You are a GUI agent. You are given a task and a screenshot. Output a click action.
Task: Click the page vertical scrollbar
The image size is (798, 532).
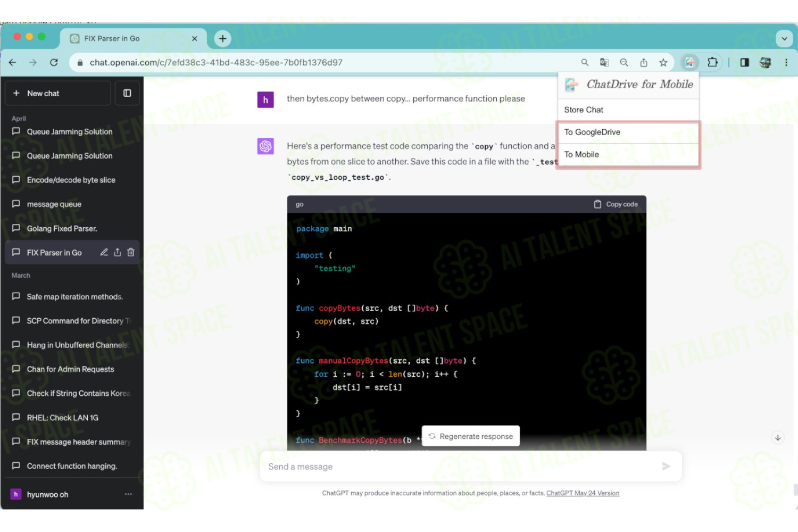click(x=795, y=489)
